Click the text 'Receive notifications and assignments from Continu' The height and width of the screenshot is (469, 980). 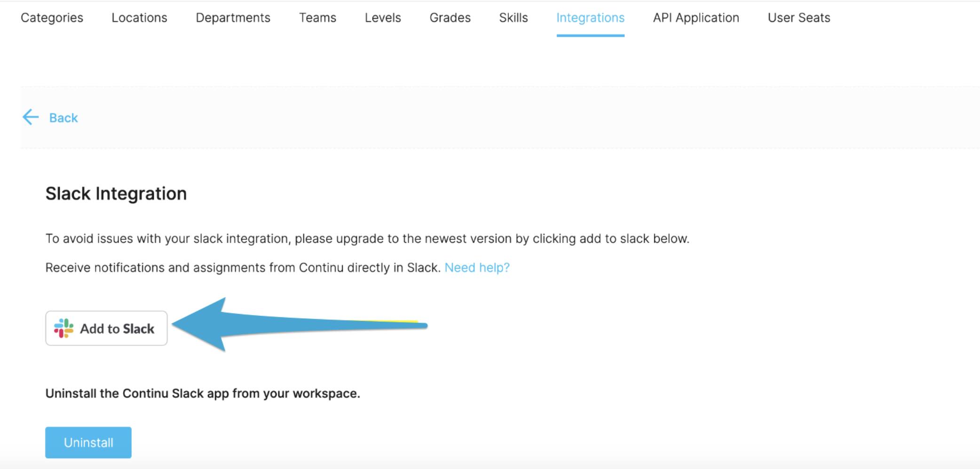coord(195,267)
